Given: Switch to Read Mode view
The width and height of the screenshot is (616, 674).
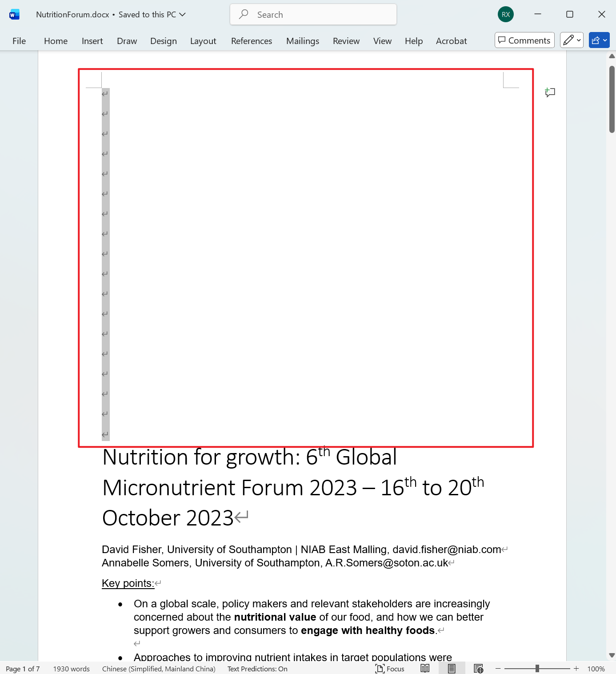Looking at the screenshot, I should tap(425, 668).
